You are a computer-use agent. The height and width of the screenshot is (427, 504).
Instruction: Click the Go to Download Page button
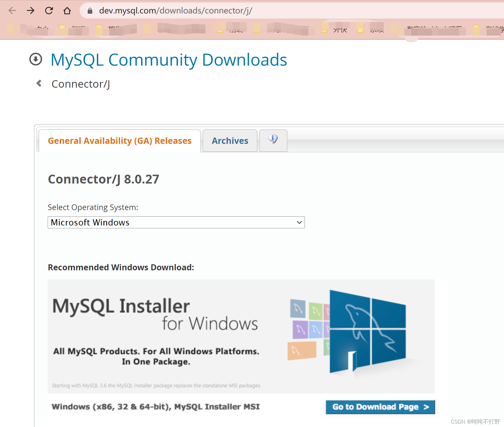pyautogui.click(x=380, y=407)
